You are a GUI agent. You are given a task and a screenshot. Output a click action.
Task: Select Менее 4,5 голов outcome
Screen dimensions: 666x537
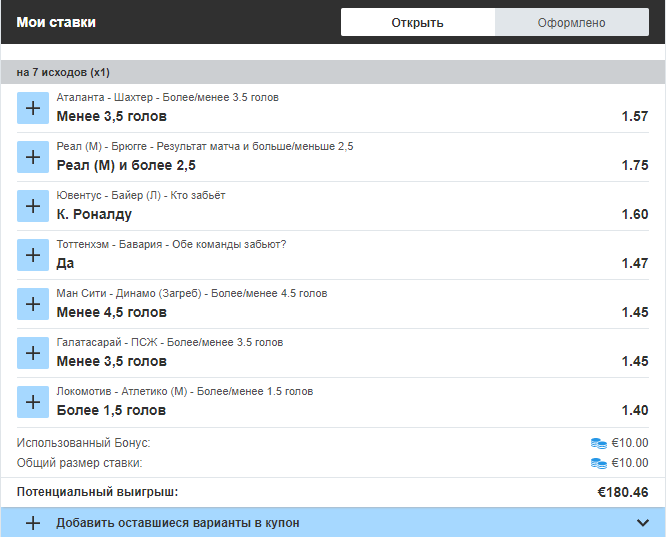pos(112,312)
